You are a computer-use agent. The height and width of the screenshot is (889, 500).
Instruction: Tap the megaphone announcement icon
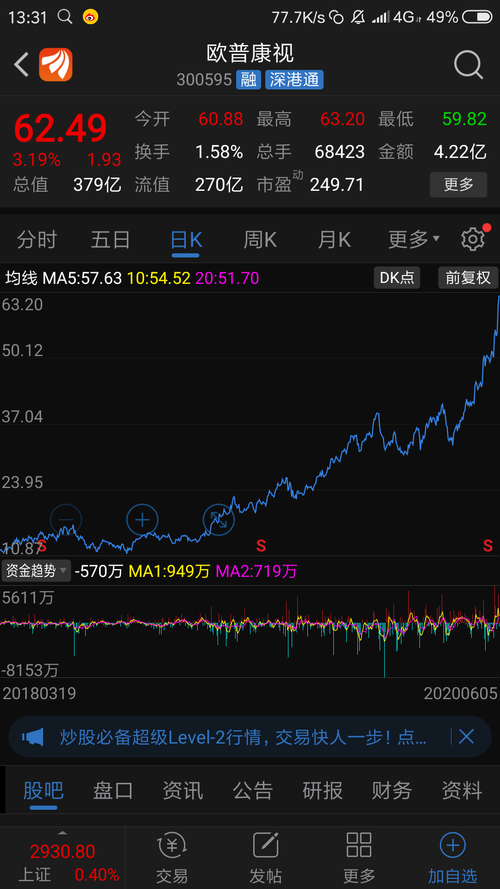pos(33,737)
